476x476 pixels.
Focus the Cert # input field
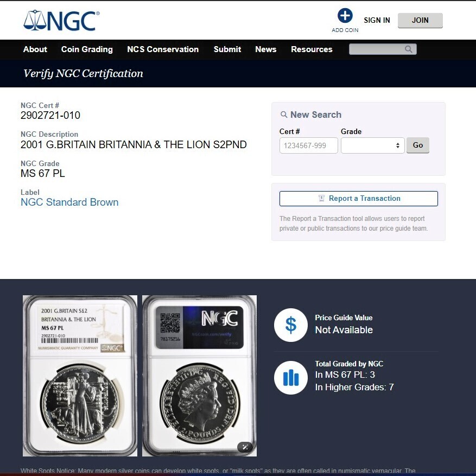308,145
